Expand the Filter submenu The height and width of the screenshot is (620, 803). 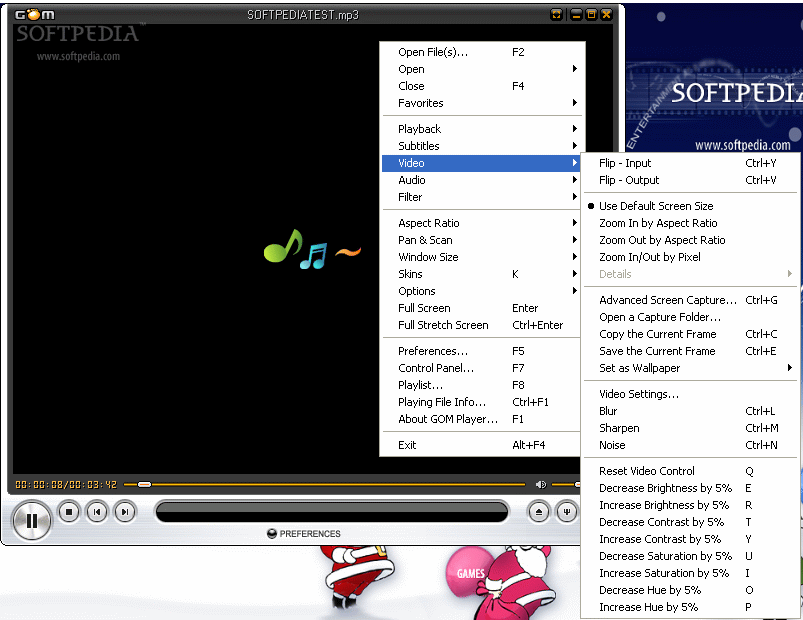click(481, 197)
